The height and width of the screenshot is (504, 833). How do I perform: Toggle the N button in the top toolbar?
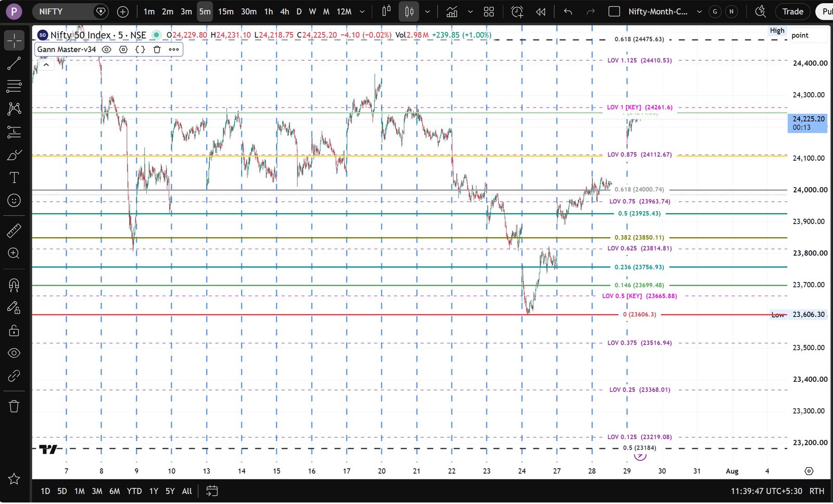tap(731, 11)
